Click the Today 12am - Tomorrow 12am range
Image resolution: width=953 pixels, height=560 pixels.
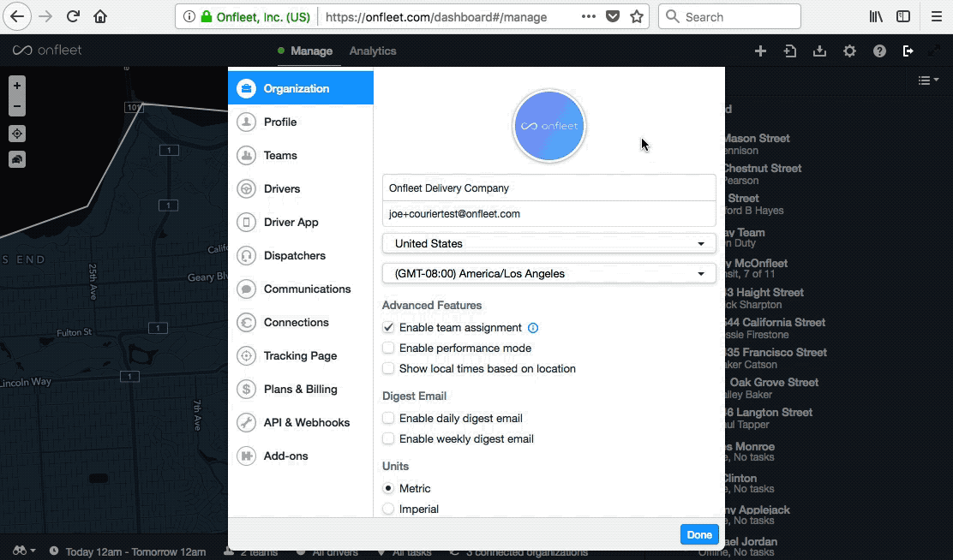[x=135, y=551]
